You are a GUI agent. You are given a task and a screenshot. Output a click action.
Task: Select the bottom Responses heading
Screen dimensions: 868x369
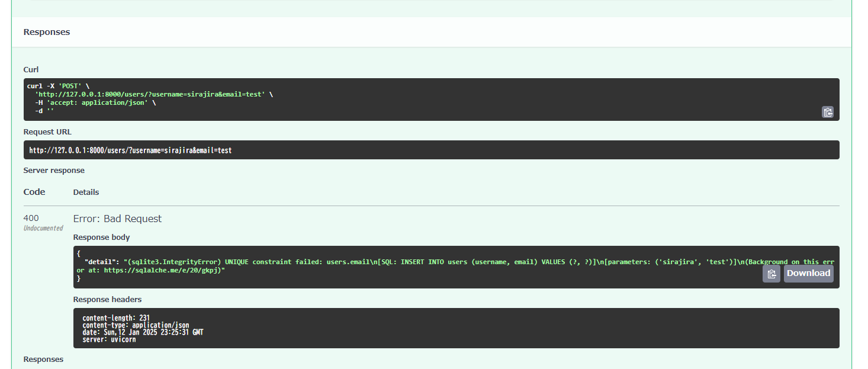(43, 359)
